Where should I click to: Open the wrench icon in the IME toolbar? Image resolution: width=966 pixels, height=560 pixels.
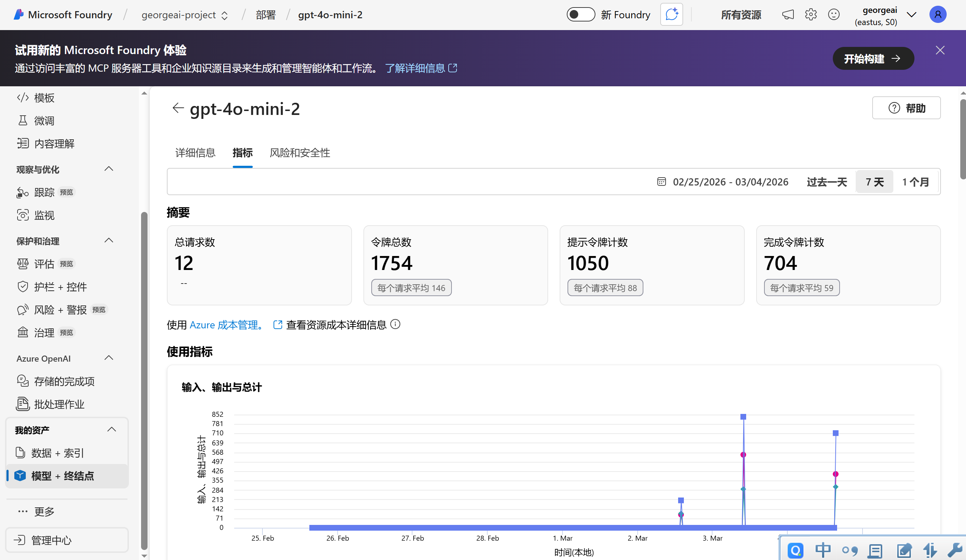pyautogui.click(x=955, y=550)
